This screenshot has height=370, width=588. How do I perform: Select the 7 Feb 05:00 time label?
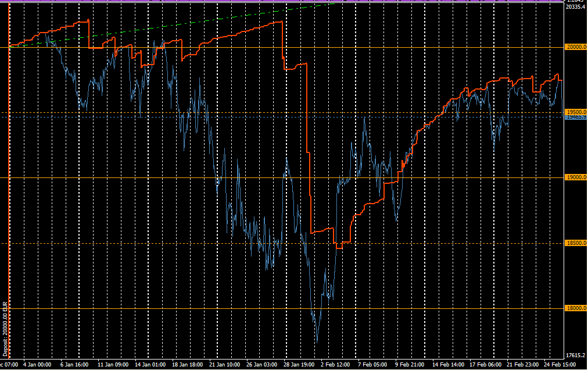372,364
